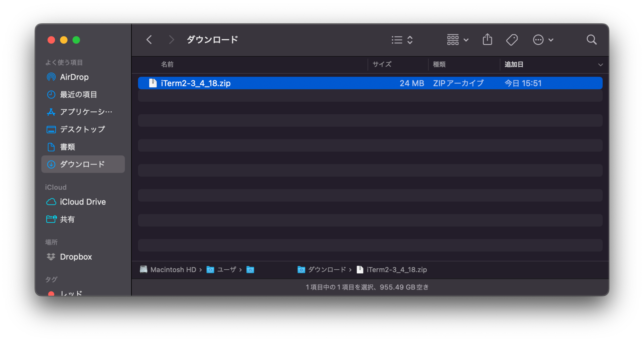Open iCloud Drive from the sidebar
The height and width of the screenshot is (342, 644).
(x=82, y=202)
